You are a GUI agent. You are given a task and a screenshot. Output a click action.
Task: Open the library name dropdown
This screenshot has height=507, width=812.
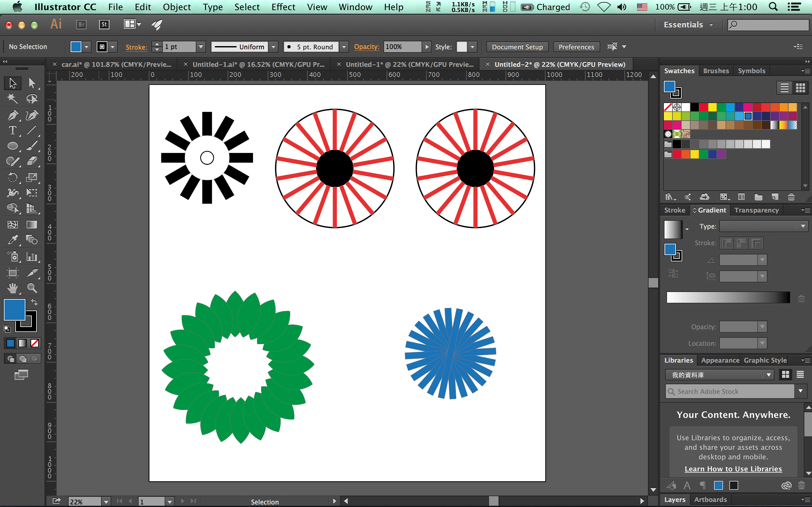pos(768,375)
